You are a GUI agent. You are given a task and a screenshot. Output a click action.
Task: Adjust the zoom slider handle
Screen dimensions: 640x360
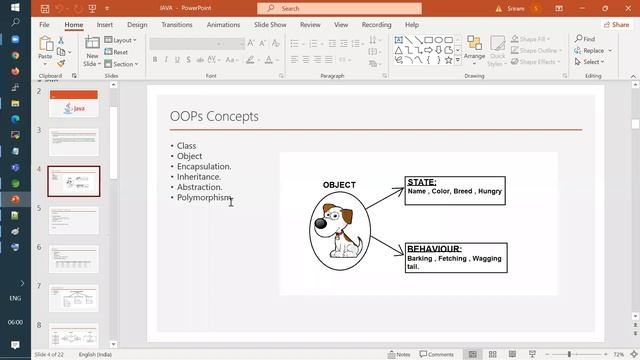569,354
